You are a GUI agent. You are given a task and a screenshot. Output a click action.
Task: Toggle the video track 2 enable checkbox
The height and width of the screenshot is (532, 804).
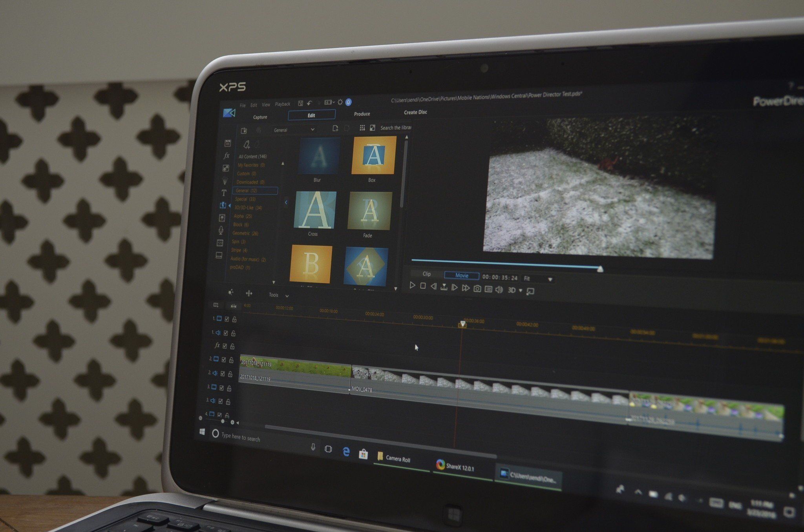[224, 360]
